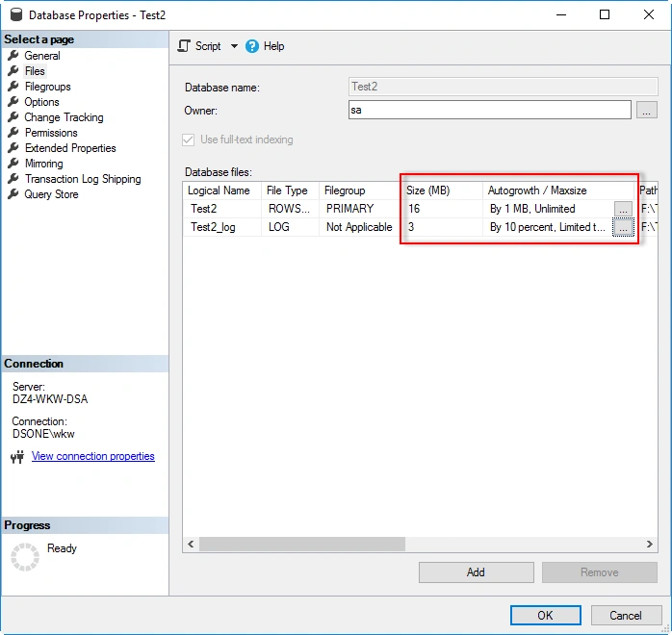
Task: Click the LOG file type cell
Action: (290, 227)
